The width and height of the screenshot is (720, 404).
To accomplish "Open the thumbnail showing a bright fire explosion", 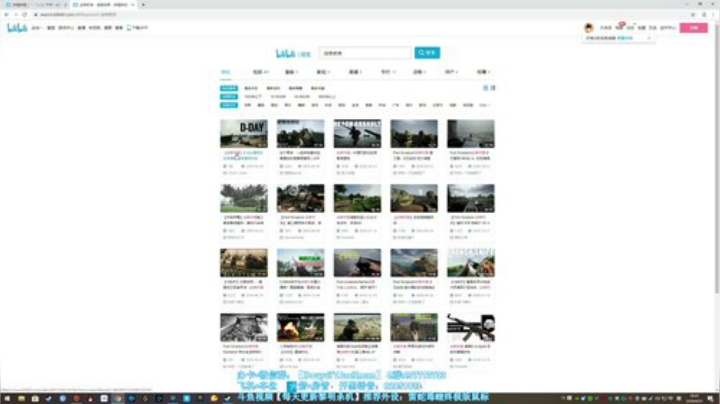I will (x=300, y=327).
